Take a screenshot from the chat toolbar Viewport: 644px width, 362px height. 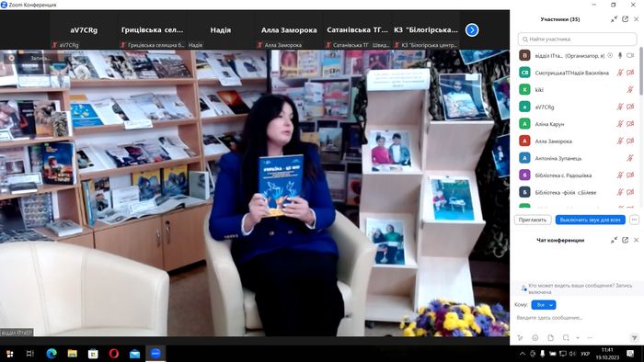click(x=566, y=338)
